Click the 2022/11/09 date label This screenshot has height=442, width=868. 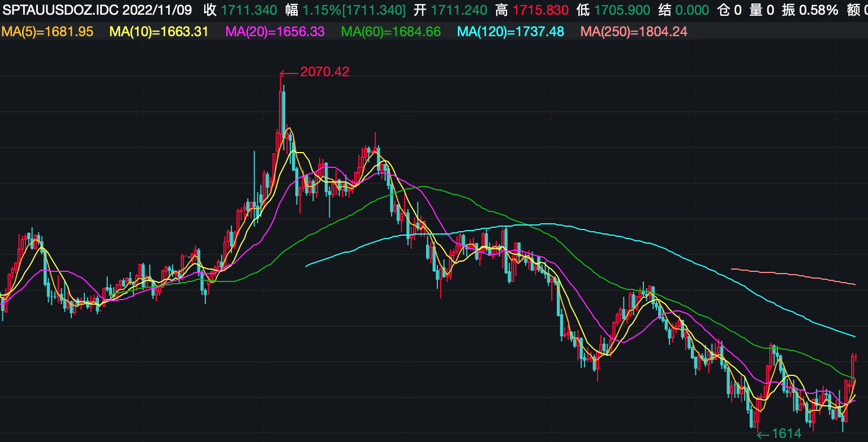tap(157, 10)
